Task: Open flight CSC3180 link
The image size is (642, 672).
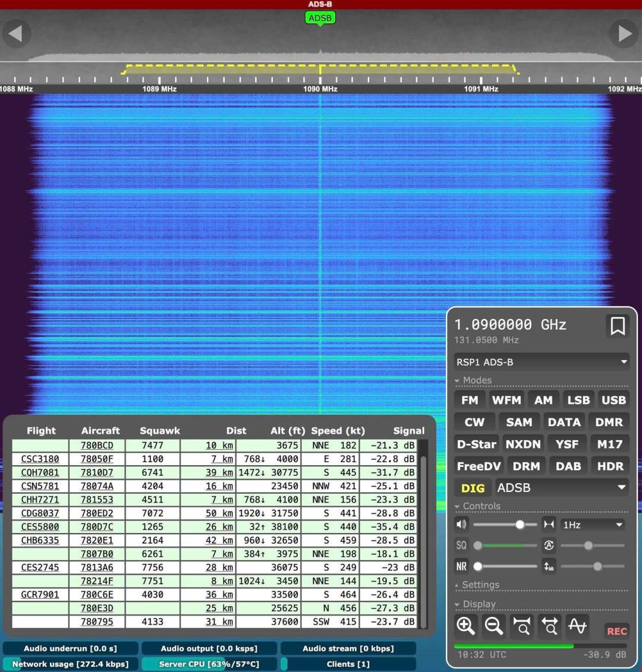Action: tap(40, 459)
